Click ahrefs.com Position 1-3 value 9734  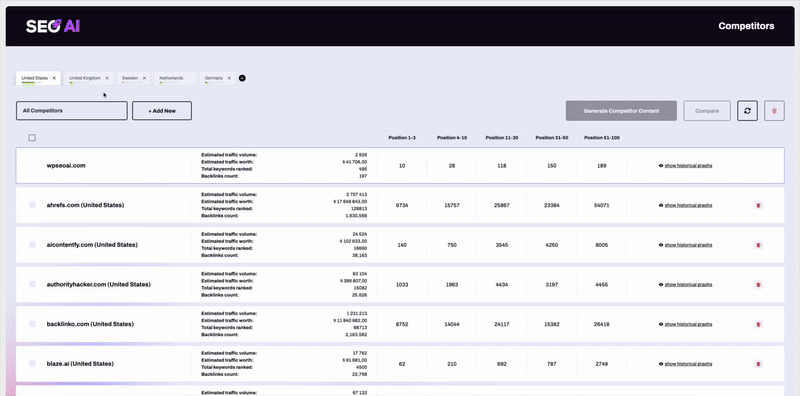pos(402,205)
